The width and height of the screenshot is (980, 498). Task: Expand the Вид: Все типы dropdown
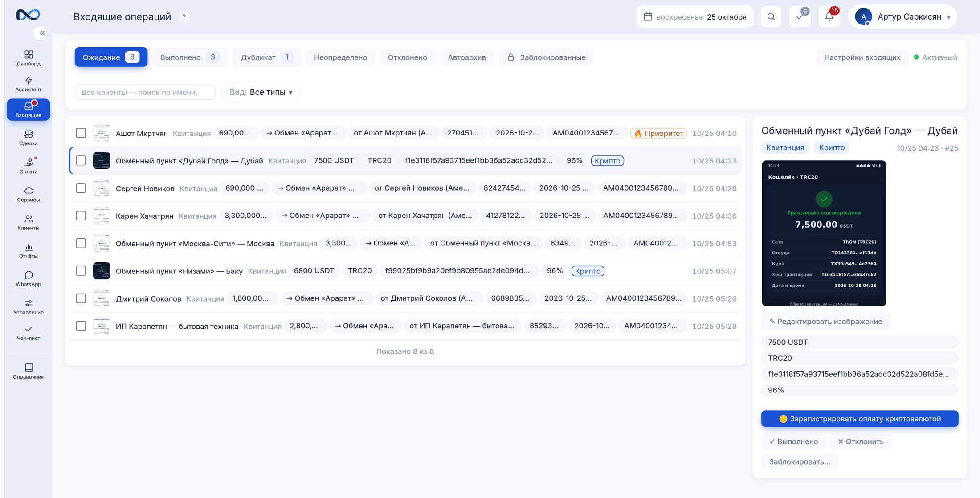tap(261, 92)
